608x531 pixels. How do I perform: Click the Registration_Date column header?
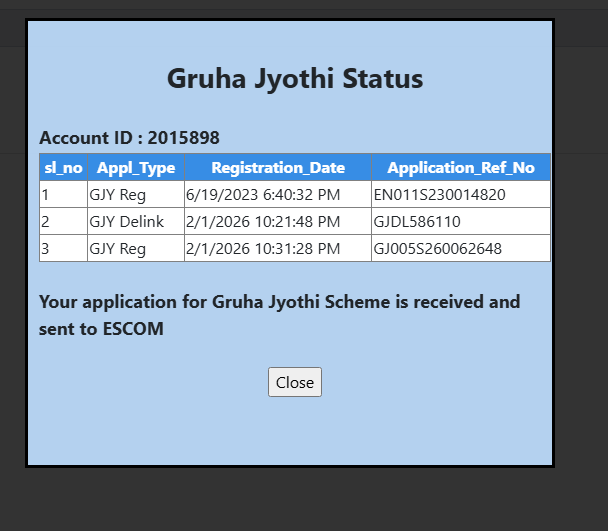coord(278,168)
